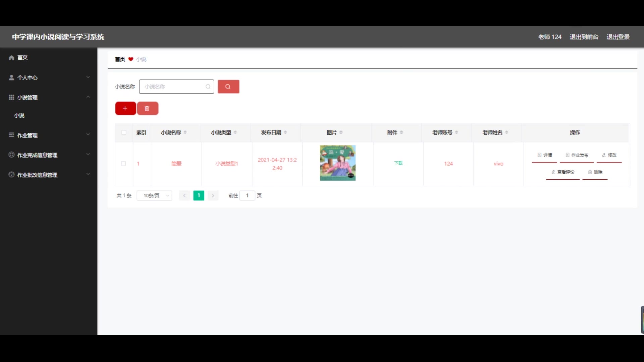The width and height of the screenshot is (644, 362).
Task: Sort by 老师姓名 column arrows
Action: (506, 132)
